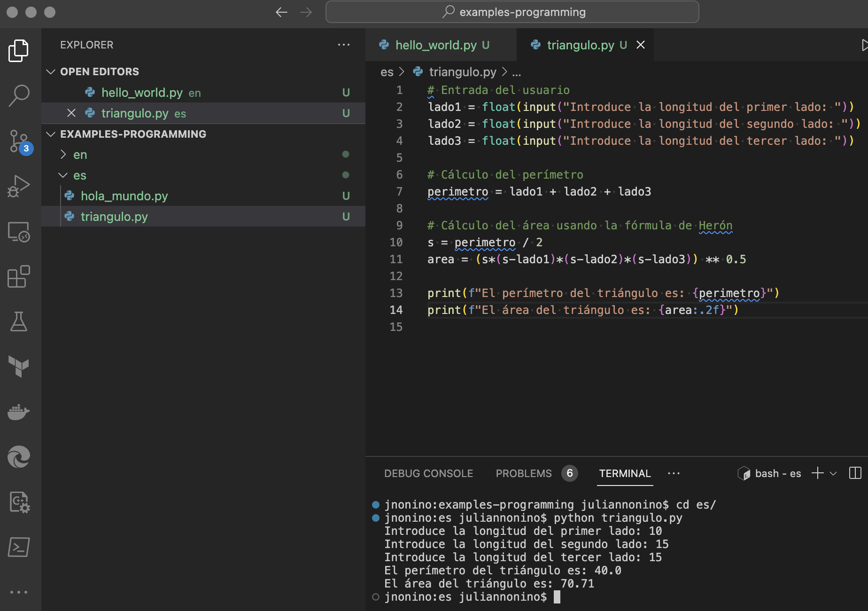Switch to the hello_world.py editor tab
This screenshot has width=868, height=611.
coord(435,45)
